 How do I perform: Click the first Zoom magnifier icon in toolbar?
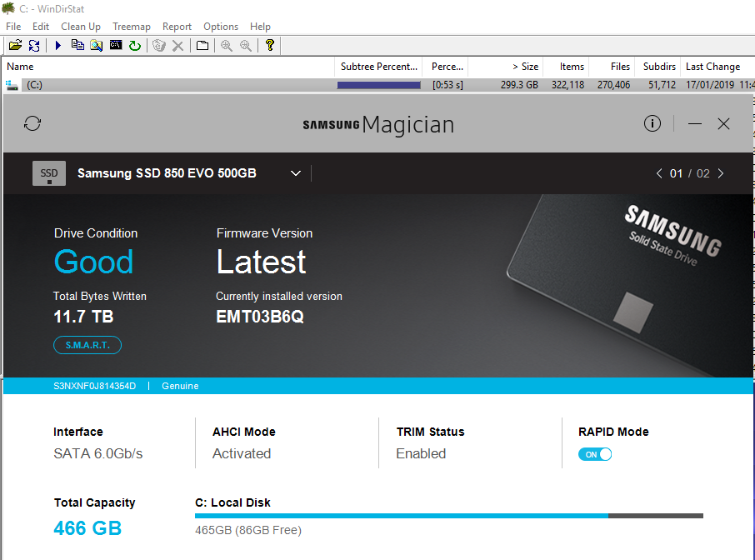[x=227, y=45]
